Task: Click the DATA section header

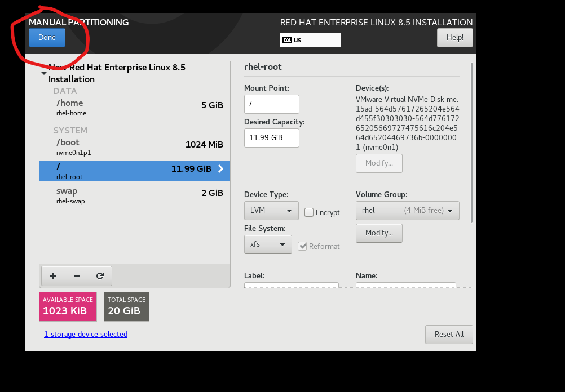Action: point(65,91)
